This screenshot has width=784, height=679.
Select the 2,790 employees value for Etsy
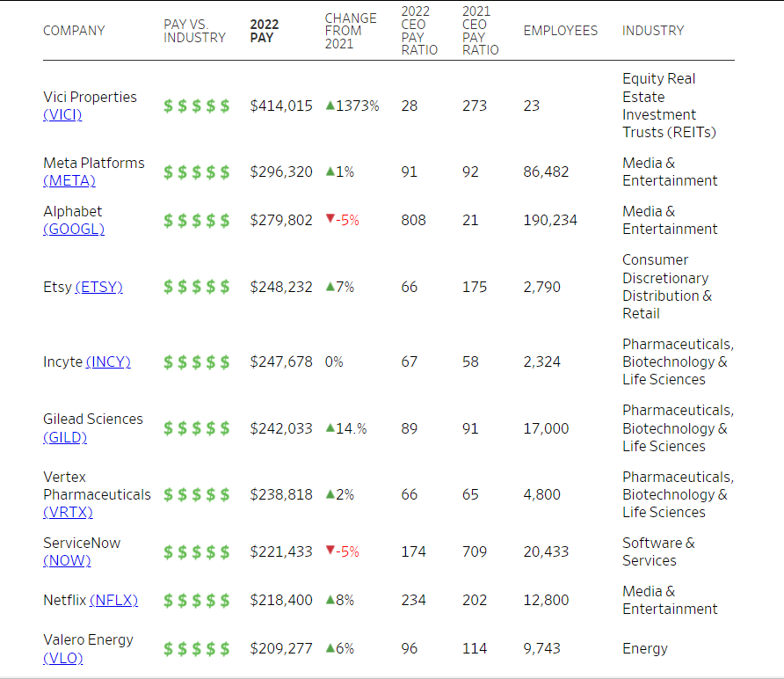click(542, 288)
